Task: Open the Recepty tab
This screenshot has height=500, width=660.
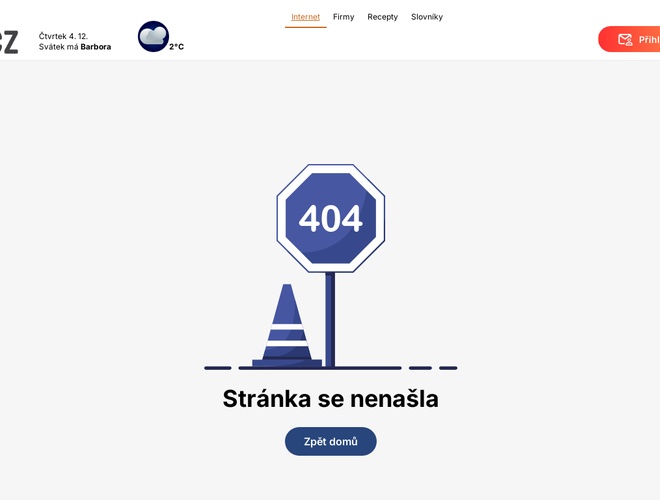Action: pyautogui.click(x=382, y=17)
